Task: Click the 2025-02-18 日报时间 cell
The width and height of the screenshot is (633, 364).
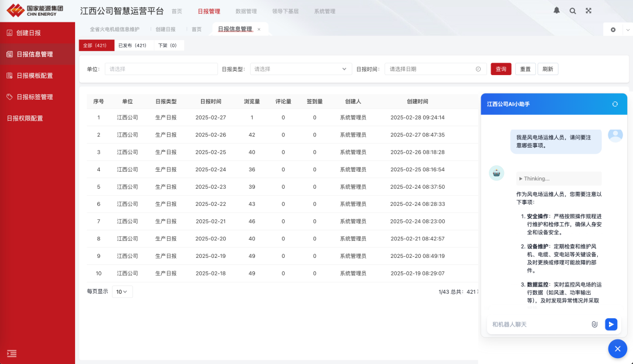Action: click(x=211, y=274)
